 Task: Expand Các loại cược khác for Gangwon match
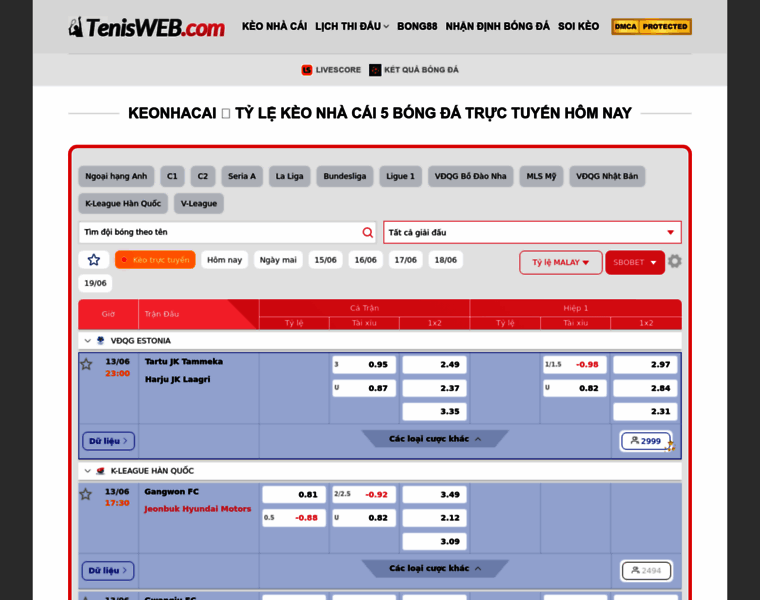435,568
